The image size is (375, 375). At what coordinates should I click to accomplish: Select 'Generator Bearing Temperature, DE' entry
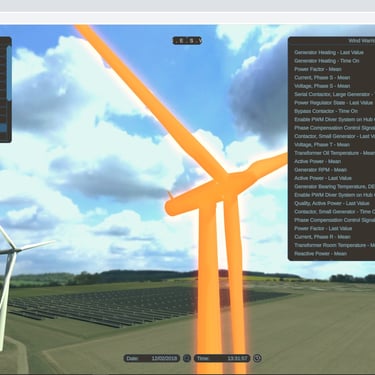coord(334,187)
